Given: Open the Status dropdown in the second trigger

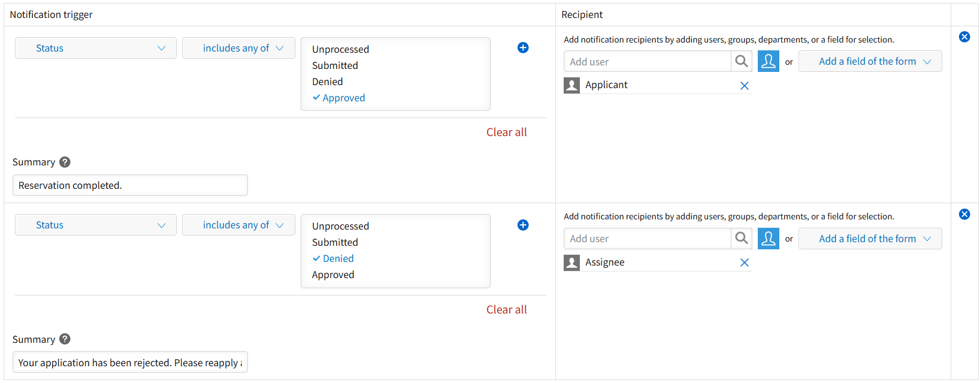Looking at the screenshot, I should click(x=96, y=225).
